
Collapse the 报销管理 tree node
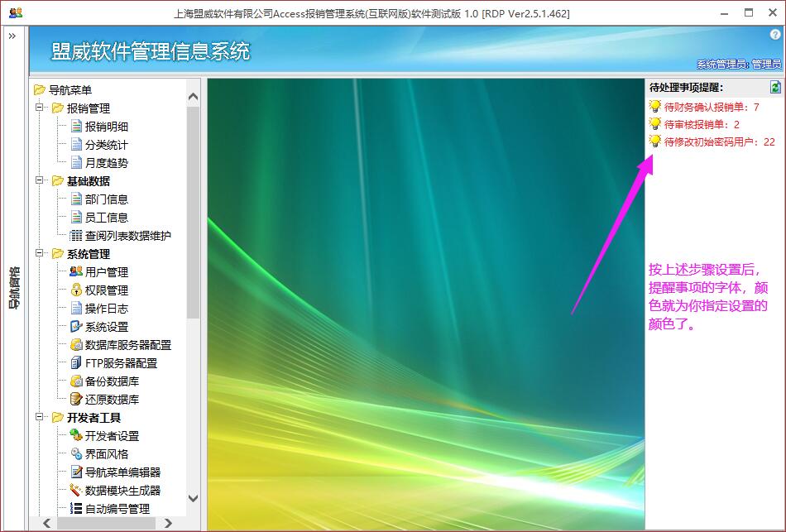[x=39, y=108]
